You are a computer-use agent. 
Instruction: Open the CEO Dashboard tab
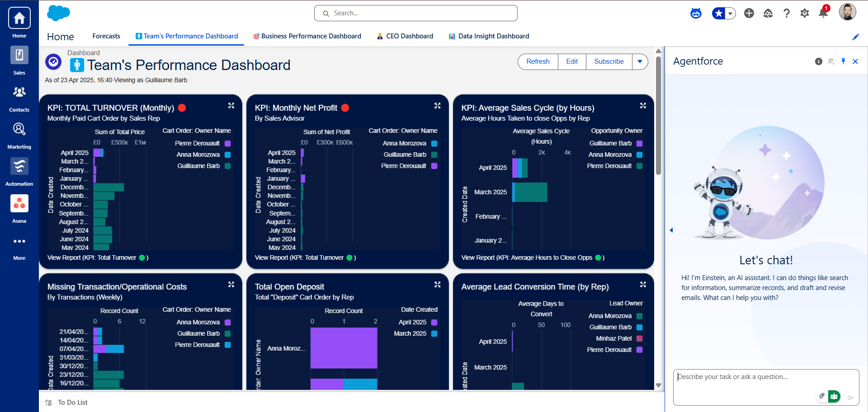[x=405, y=36]
